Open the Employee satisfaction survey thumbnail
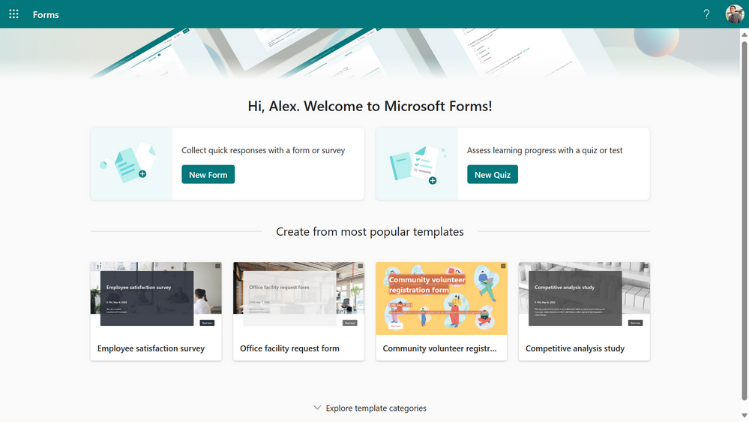 point(156,298)
